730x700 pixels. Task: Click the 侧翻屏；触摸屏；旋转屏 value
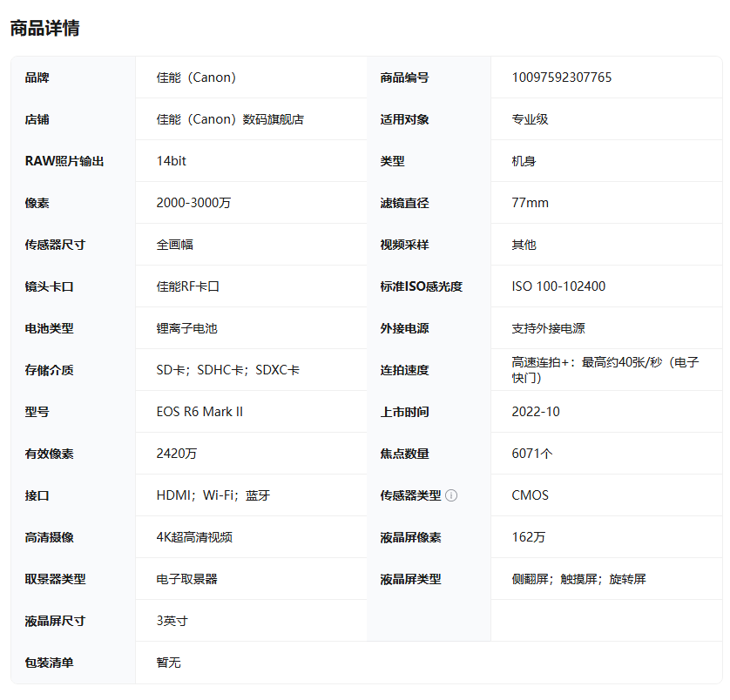(578, 579)
